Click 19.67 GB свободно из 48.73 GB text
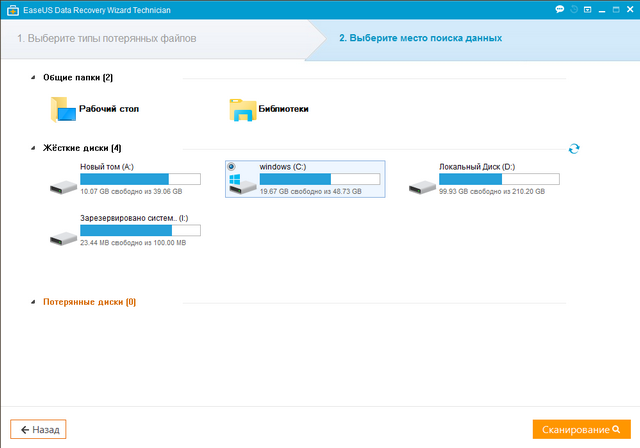The height and width of the screenshot is (448, 640). point(311,191)
